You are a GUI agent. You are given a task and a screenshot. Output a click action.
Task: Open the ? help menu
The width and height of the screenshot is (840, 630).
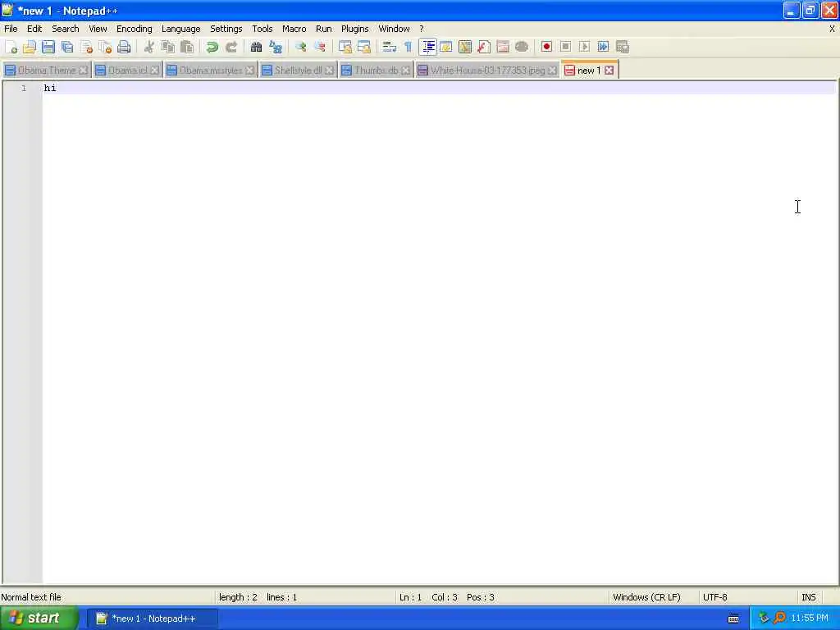pos(422,29)
